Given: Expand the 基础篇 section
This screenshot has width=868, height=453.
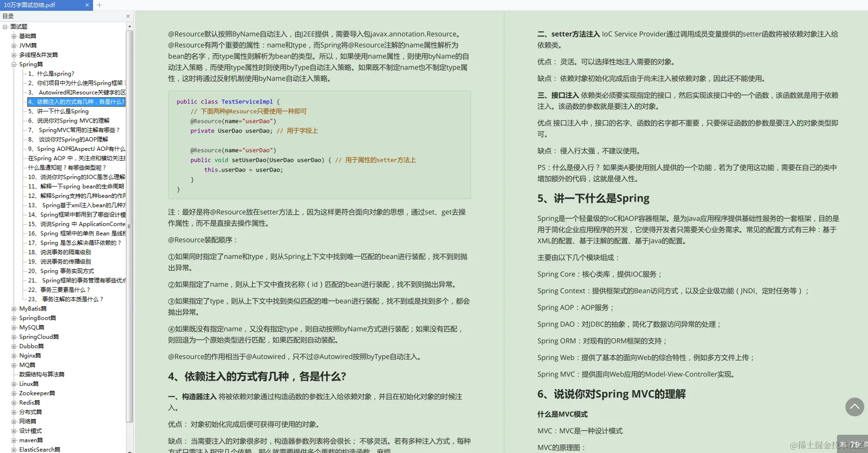Looking at the screenshot, I should pyautogui.click(x=14, y=36).
